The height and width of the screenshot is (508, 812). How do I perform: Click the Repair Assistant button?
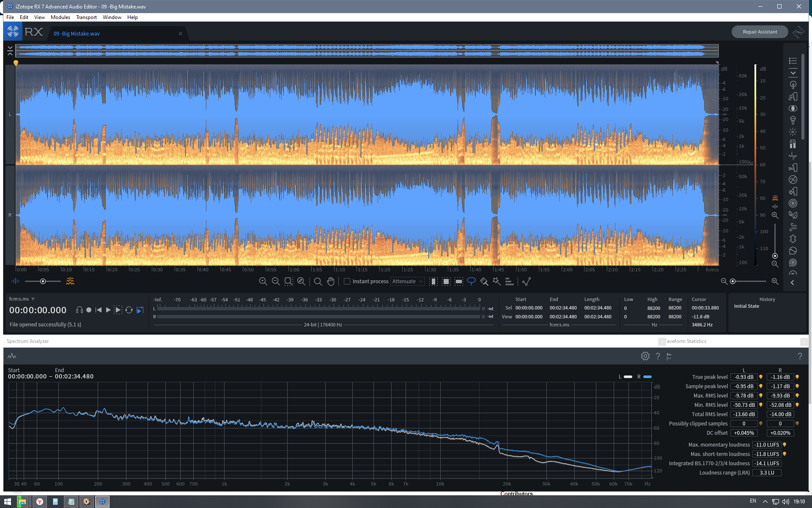(760, 32)
